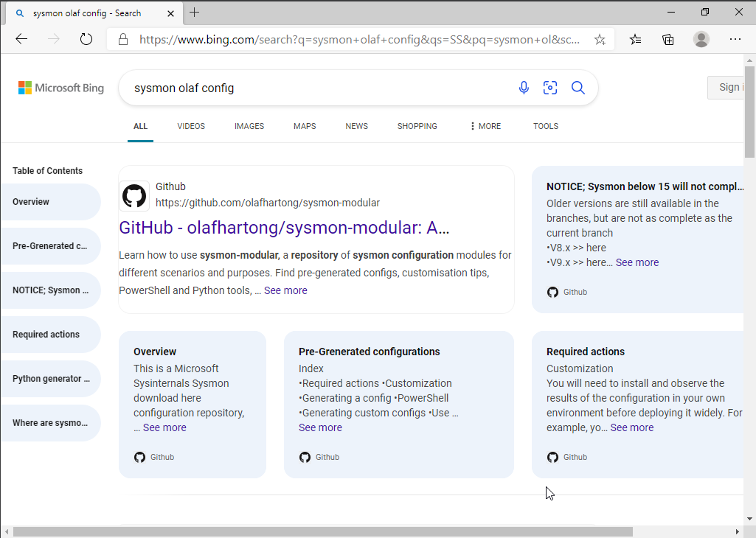Switch to the Shopping search tab
Viewport: 756px width, 538px height.
click(417, 126)
